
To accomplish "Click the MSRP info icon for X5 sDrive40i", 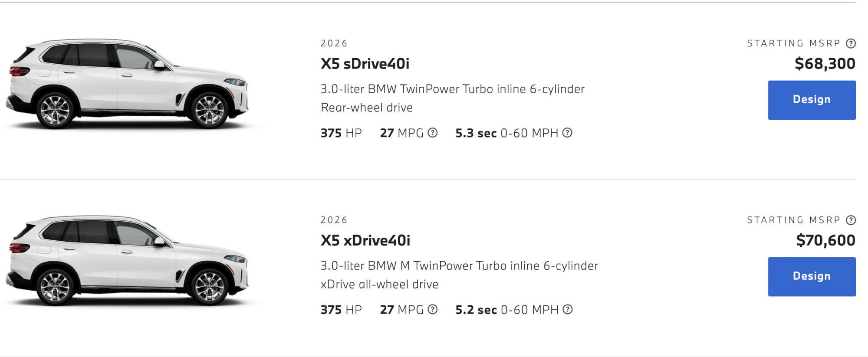I will point(851,43).
